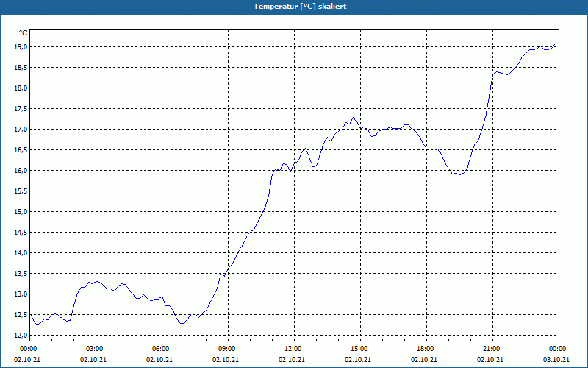Select the 19,0 y-axis label
Viewport: 588px width, 368px height.
(x=21, y=47)
